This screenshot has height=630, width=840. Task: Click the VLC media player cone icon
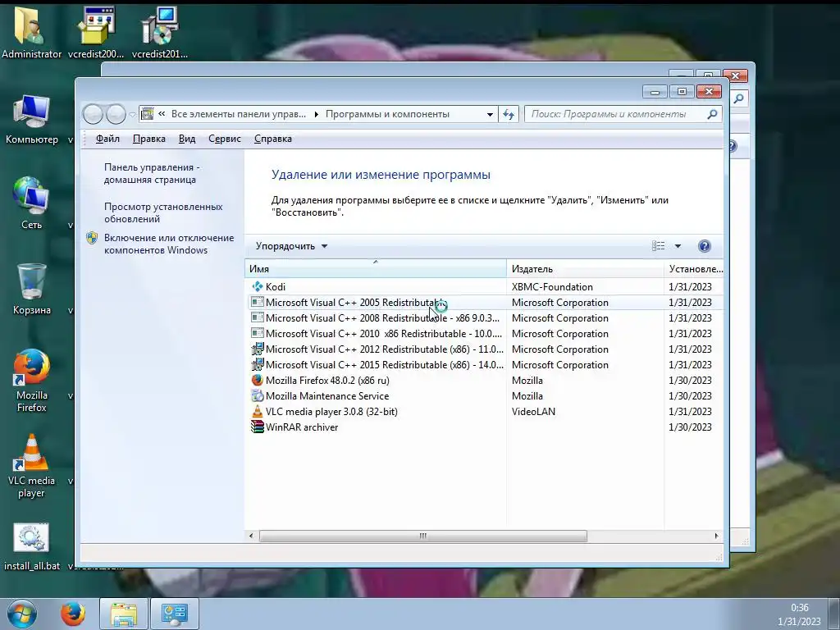258,412
